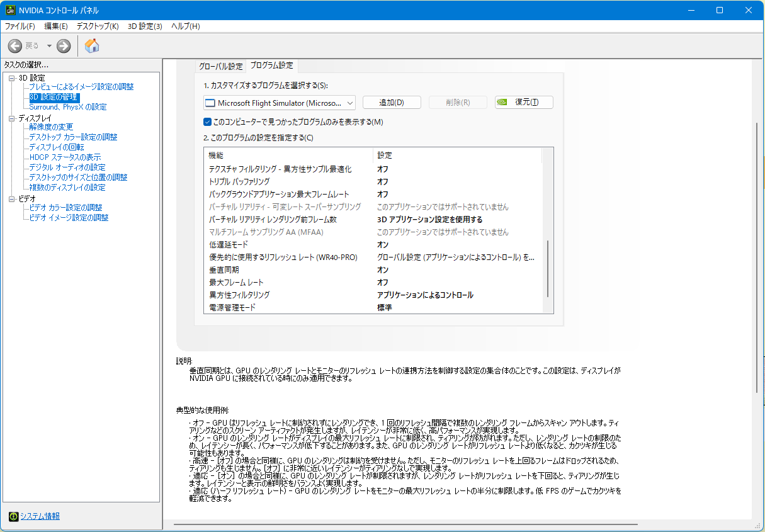The height and width of the screenshot is (532, 765).
Task: Select テクスチャ フィルタリング - 異方性サンプル最適化 row
Action: (373, 169)
